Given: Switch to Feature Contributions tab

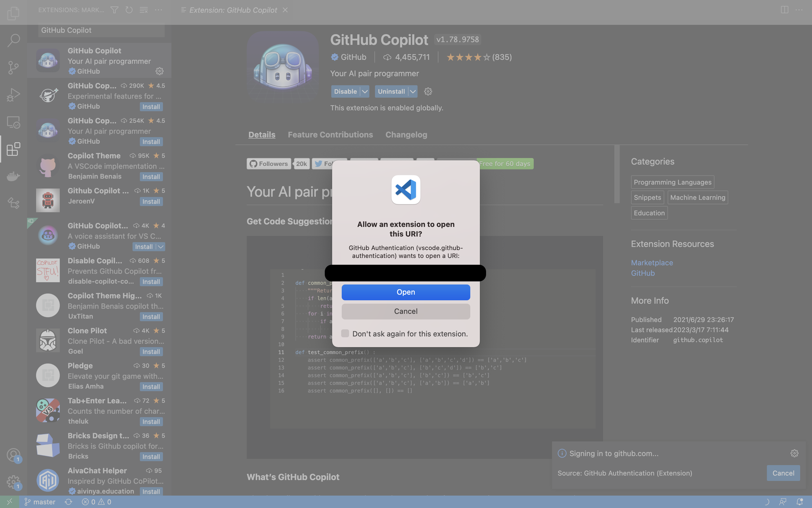Looking at the screenshot, I should click(x=330, y=135).
